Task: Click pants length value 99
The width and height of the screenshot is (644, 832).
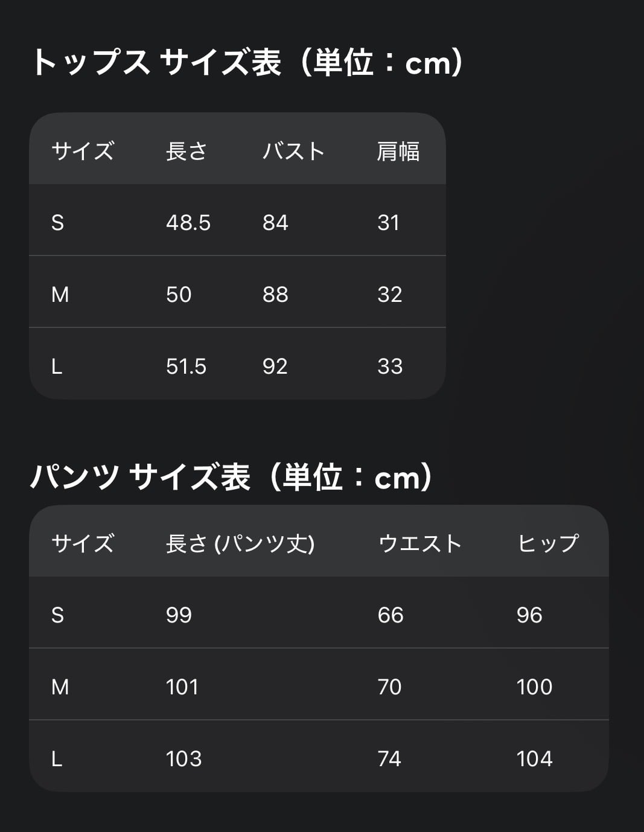Action: 179,615
